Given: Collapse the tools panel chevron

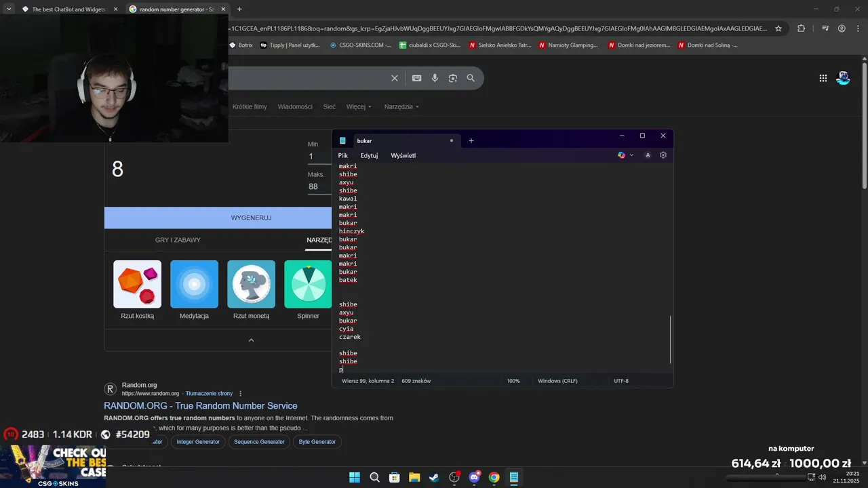Looking at the screenshot, I should pos(251,340).
